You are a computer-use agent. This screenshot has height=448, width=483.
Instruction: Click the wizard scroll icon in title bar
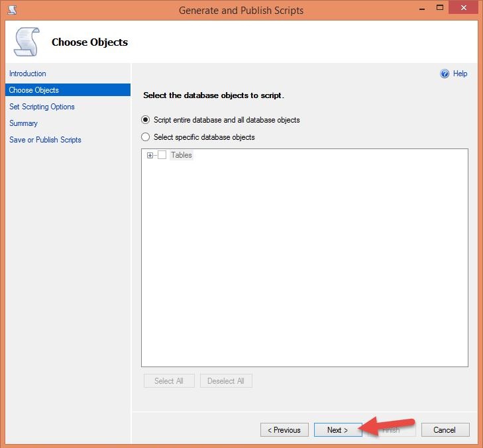click(x=12, y=10)
